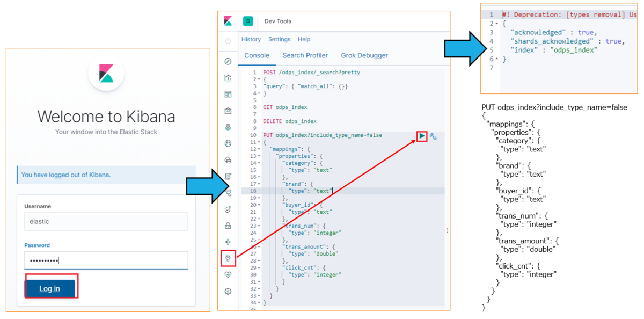Open Graph from the sidebar icon
644x319 pixels.
pos(228,242)
